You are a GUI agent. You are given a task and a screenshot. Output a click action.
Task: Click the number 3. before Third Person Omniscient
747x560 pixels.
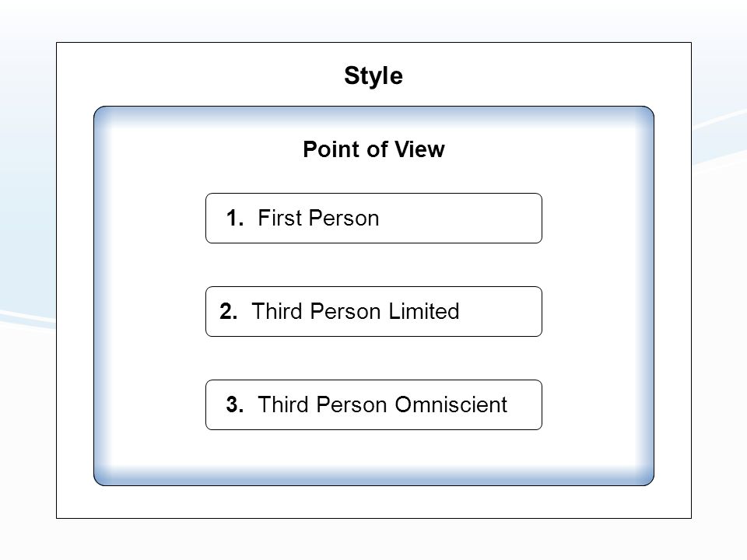pyautogui.click(x=235, y=404)
